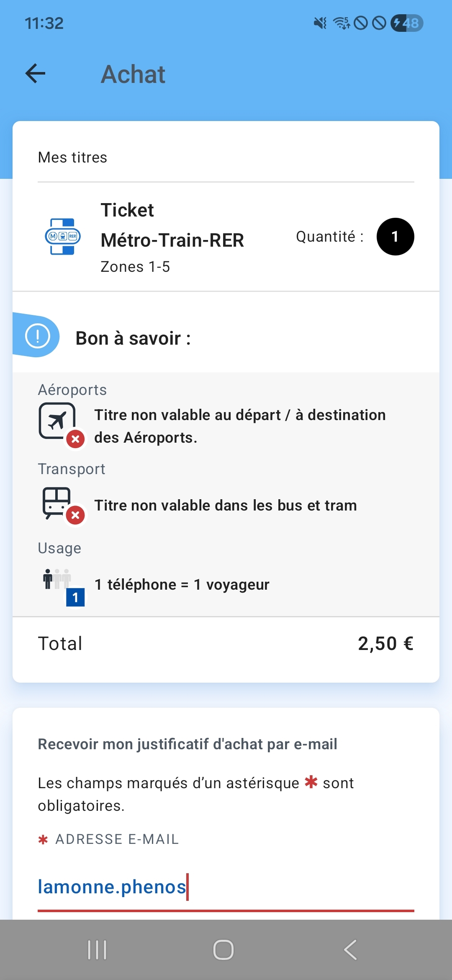Tap the Bon à savoir info icon

click(38, 336)
